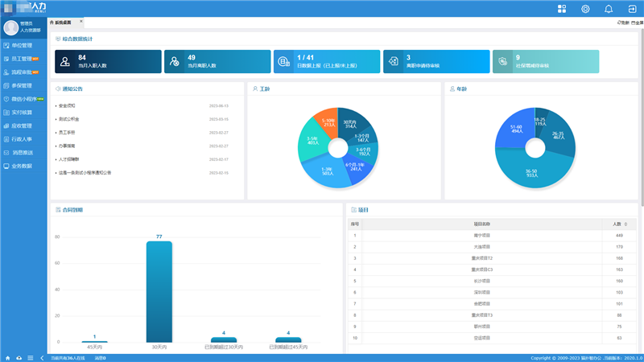Click the 当月入职人数 stat card

[x=108, y=61]
